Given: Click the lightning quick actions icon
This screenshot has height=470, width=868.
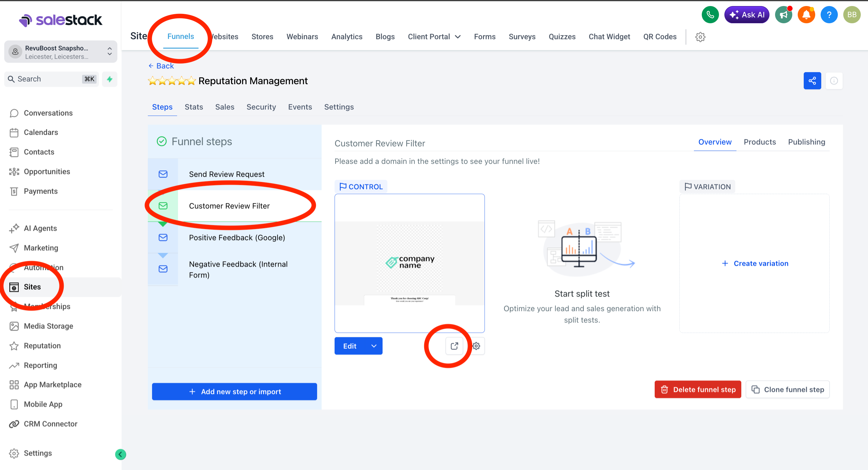Looking at the screenshot, I should pos(110,79).
